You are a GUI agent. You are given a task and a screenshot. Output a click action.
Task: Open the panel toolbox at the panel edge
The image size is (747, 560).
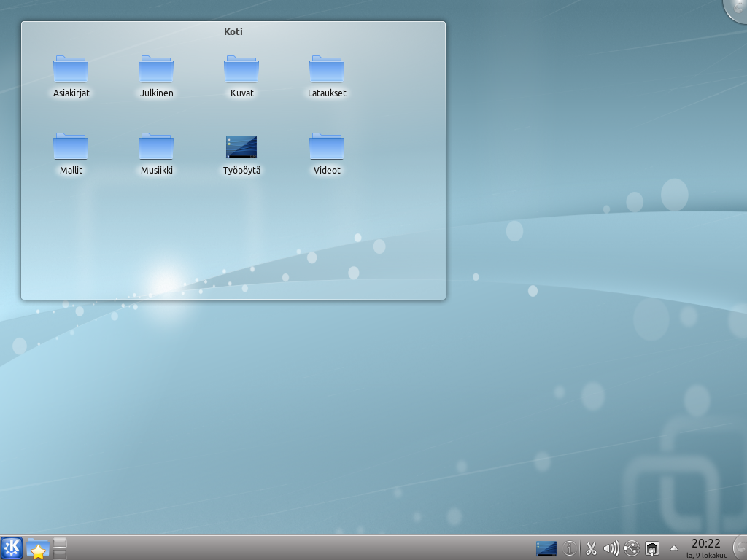[740, 548]
